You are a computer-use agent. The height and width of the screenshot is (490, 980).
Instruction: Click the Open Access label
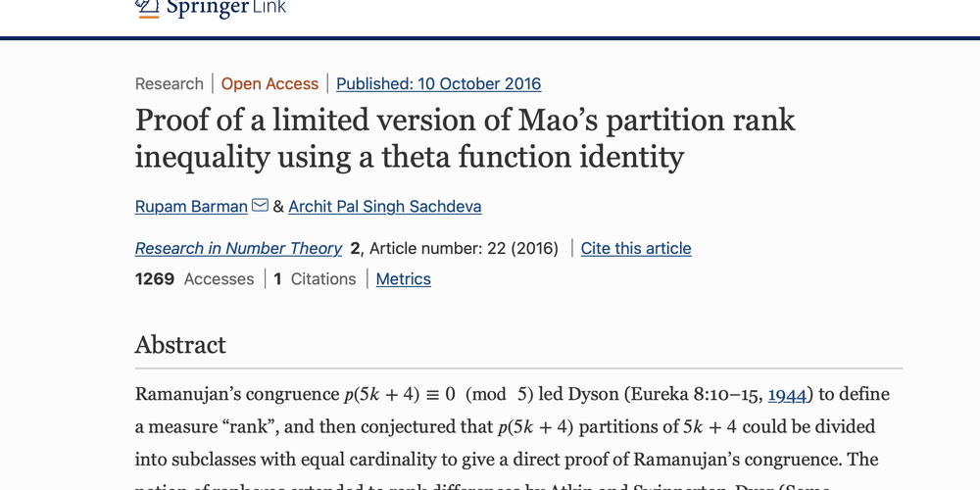point(269,84)
